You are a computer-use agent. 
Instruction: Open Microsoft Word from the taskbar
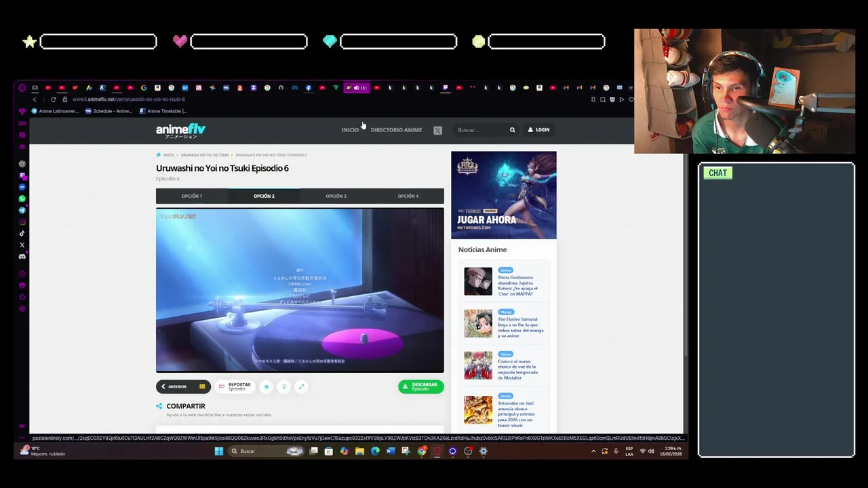point(391,451)
